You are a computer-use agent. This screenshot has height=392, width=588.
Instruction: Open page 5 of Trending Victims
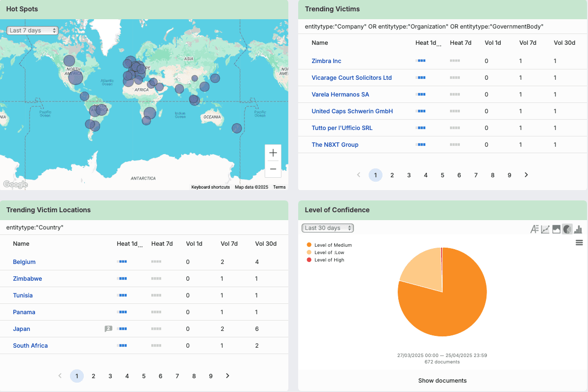(443, 175)
